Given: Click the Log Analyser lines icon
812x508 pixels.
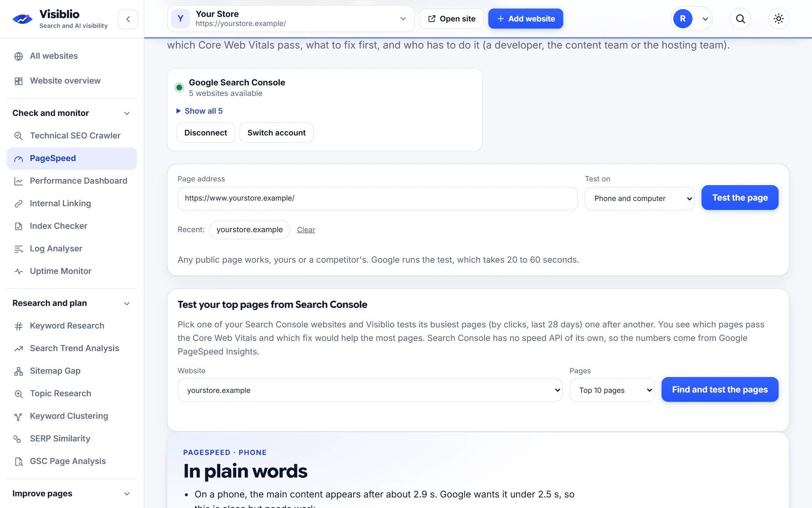Looking at the screenshot, I should [18, 249].
